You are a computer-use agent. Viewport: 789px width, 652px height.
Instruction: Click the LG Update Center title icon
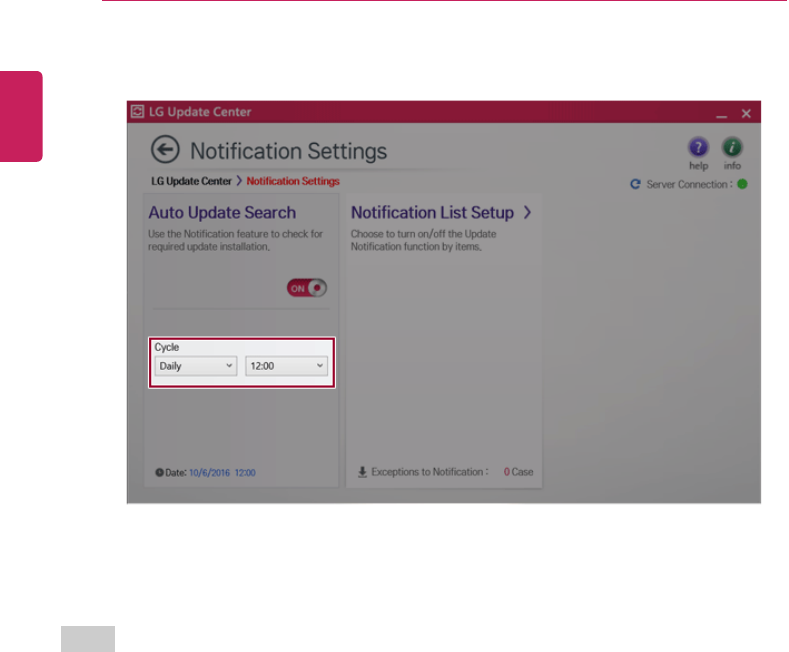137,112
